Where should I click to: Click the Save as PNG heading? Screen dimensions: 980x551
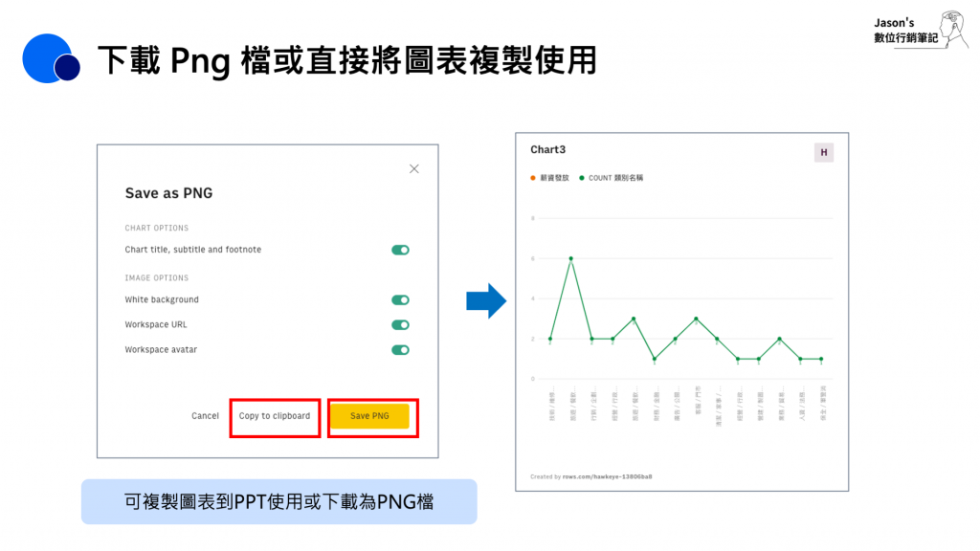[x=168, y=193]
